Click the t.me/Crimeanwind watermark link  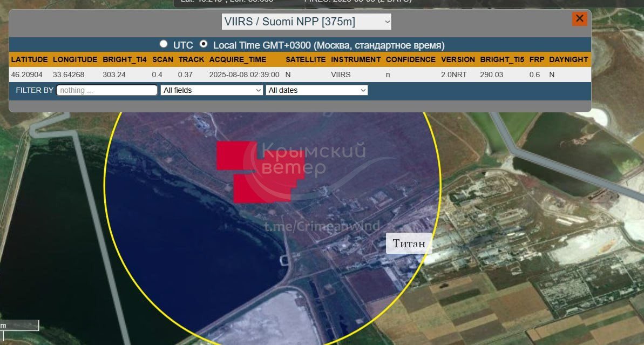[x=322, y=226]
